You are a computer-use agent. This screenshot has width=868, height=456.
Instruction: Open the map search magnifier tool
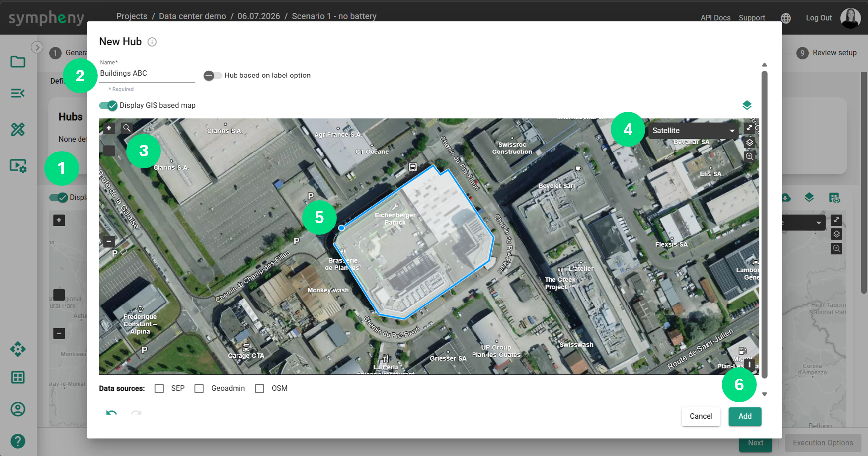click(x=127, y=128)
